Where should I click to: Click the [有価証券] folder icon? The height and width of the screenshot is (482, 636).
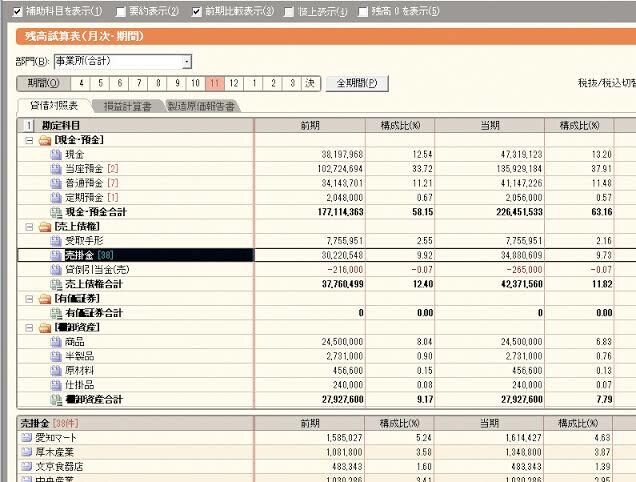[45, 299]
